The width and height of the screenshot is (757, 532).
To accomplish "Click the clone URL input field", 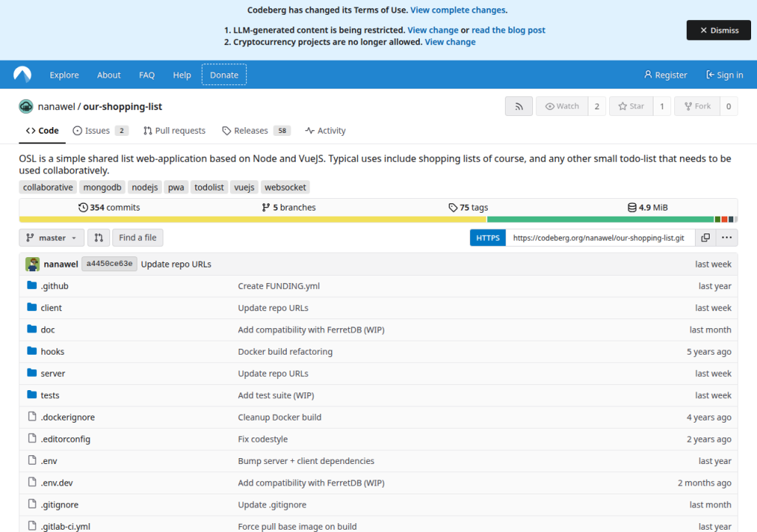I will tap(600, 237).
